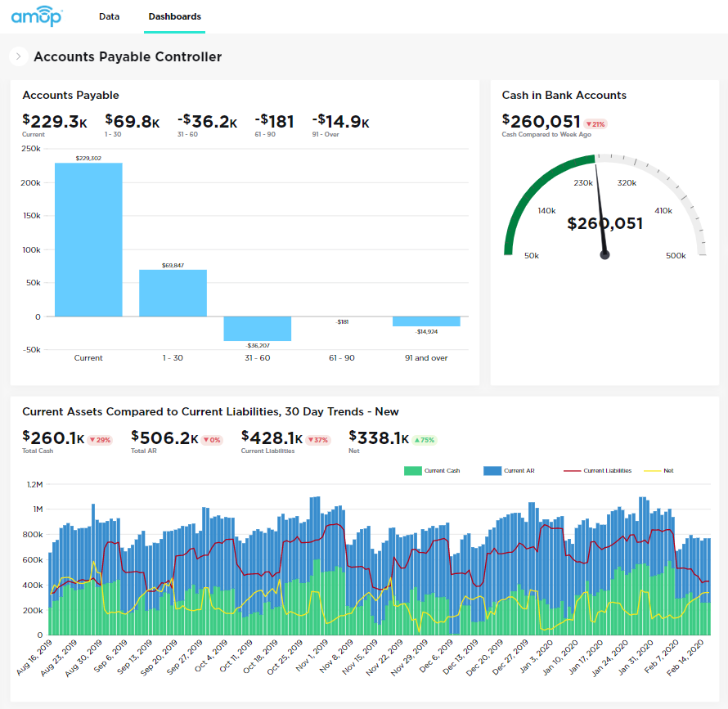Select the Dashboards tab
This screenshot has width=728, height=709.
[174, 15]
